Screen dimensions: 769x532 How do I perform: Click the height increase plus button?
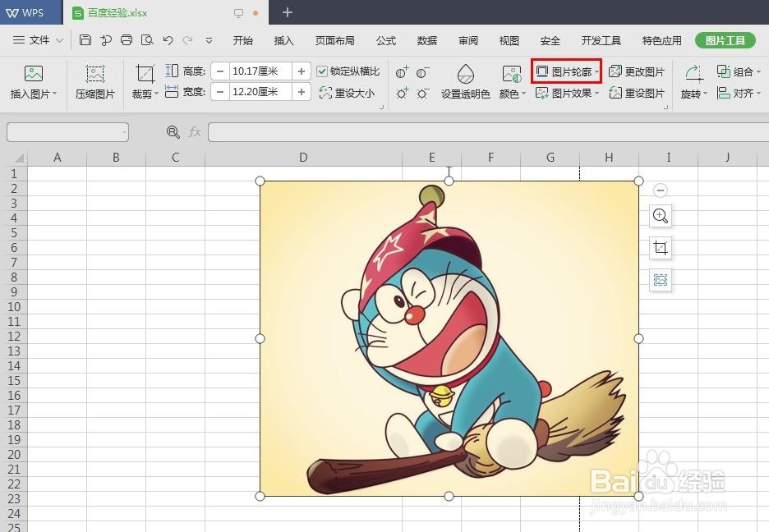[302, 71]
